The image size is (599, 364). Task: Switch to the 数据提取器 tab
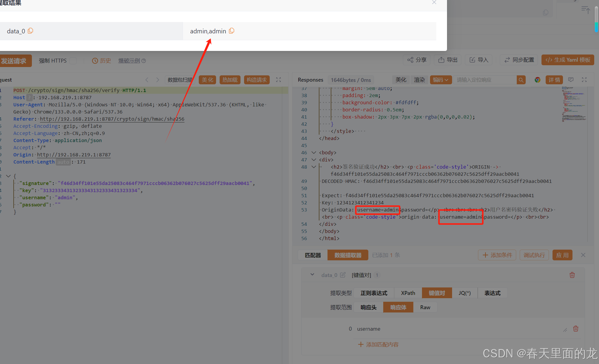pyautogui.click(x=348, y=255)
